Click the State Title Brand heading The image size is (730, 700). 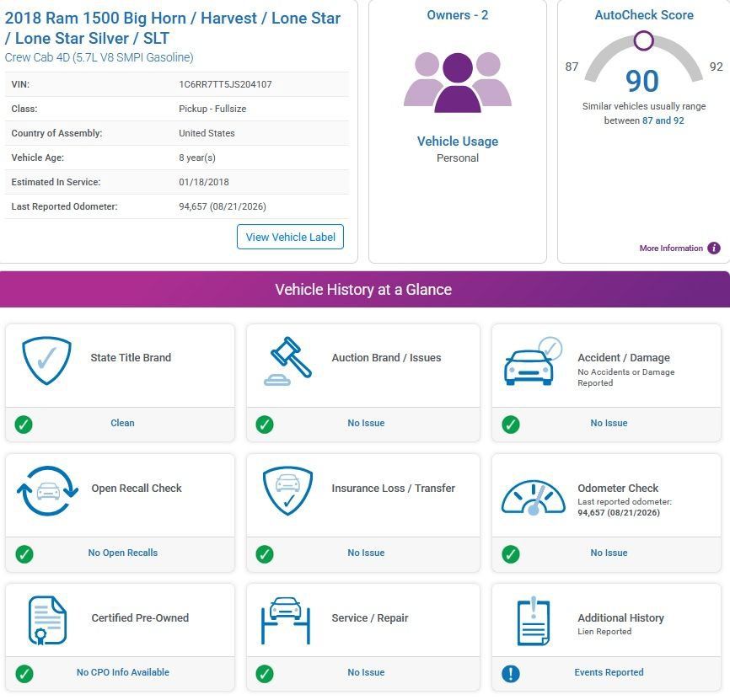pos(131,357)
